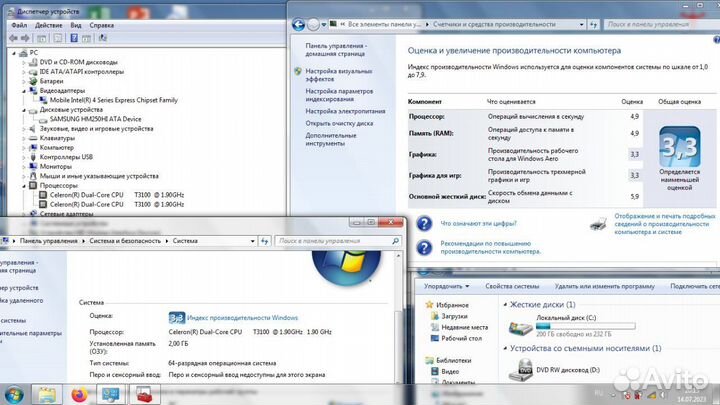Click the printer icon in performance window

(598, 224)
